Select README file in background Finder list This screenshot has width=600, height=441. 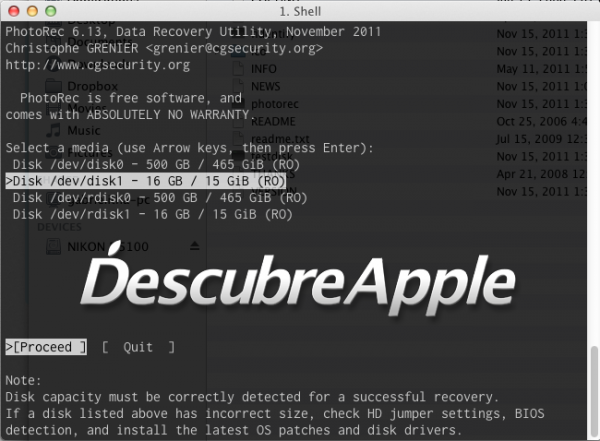pyautogui.click(x=273, y=122)
